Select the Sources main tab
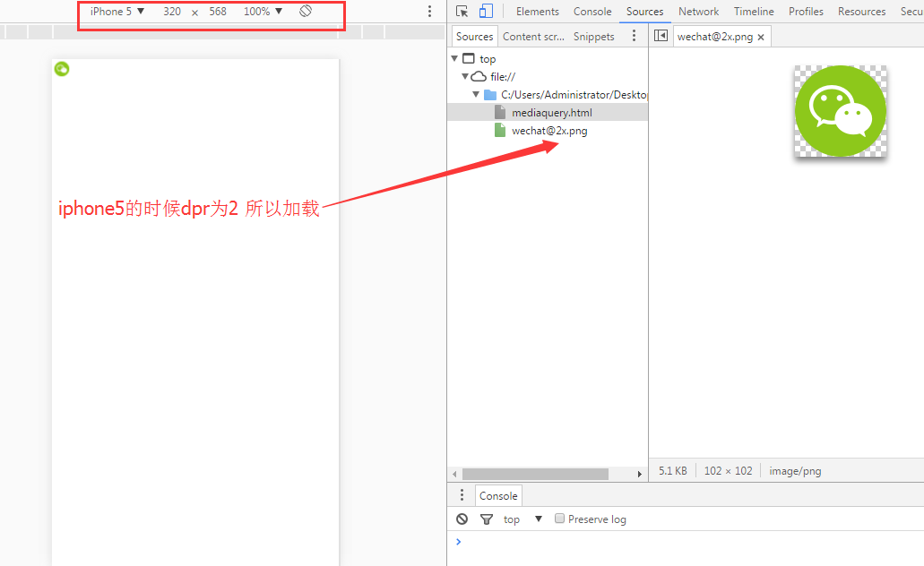 [x=644, y=11]
